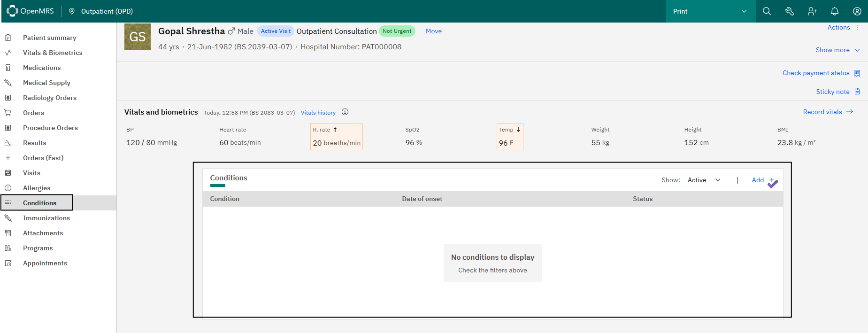Click the Actions overflow dots icon
868x333 pixels.
(858, 27)
